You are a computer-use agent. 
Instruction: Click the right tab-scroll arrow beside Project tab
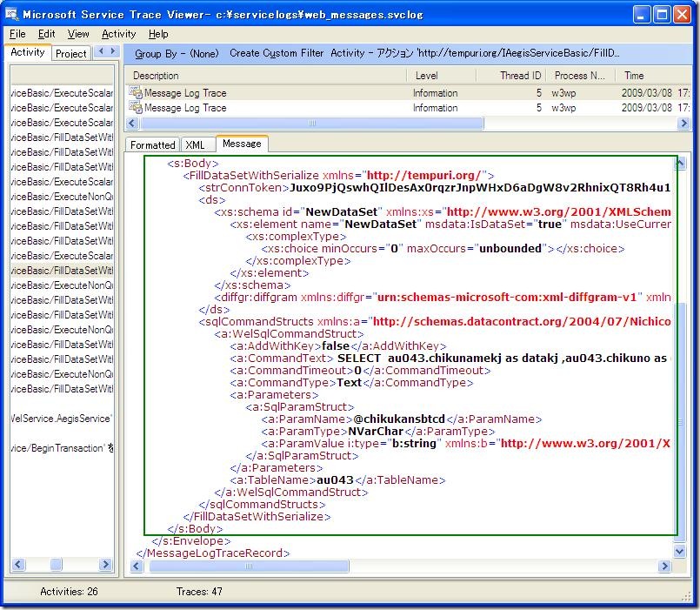[112, 51]
